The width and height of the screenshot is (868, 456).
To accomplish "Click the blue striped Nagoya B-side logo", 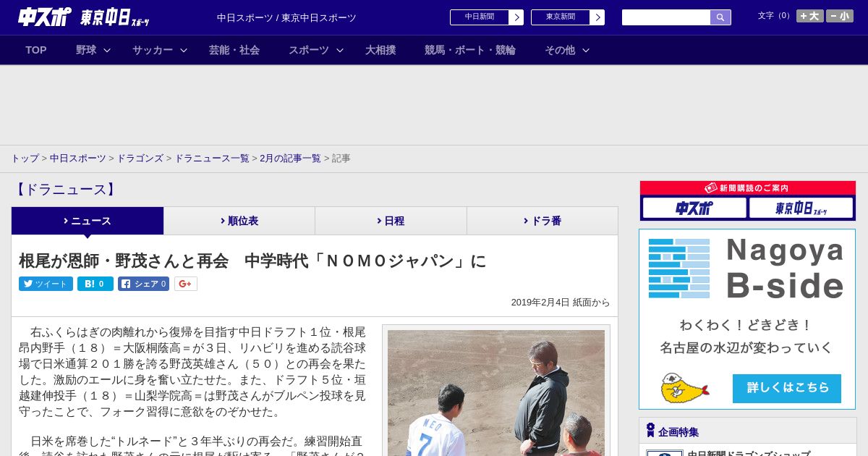I will coord(679,269).
